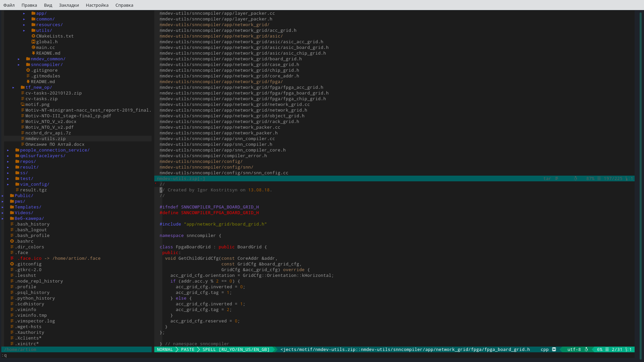Image resolution: width=644 pixels, height=362 pixels.
Task: Click the NORMAL mode indicator
Action: pyautogui.click(x=165, y=350)
